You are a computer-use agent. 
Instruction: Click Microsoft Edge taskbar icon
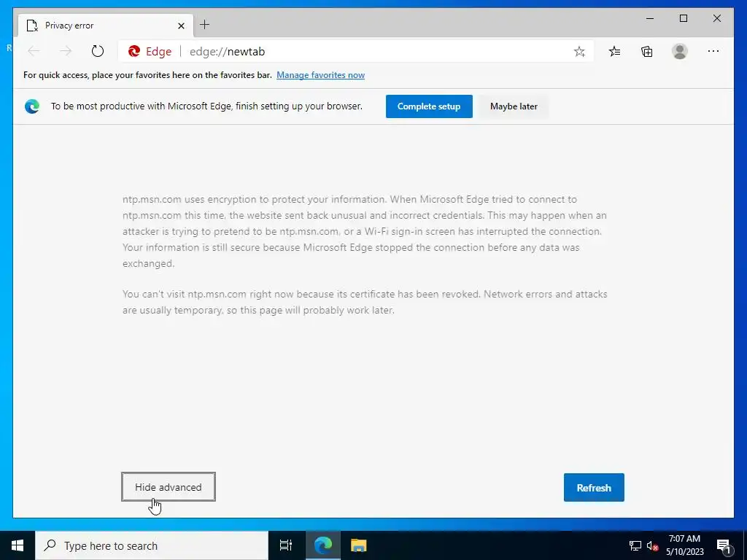tap(323, 545)
